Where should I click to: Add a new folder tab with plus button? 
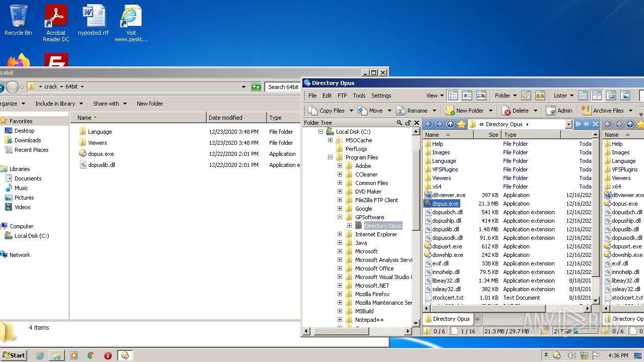pyautogui.click(x=477, y=319)
